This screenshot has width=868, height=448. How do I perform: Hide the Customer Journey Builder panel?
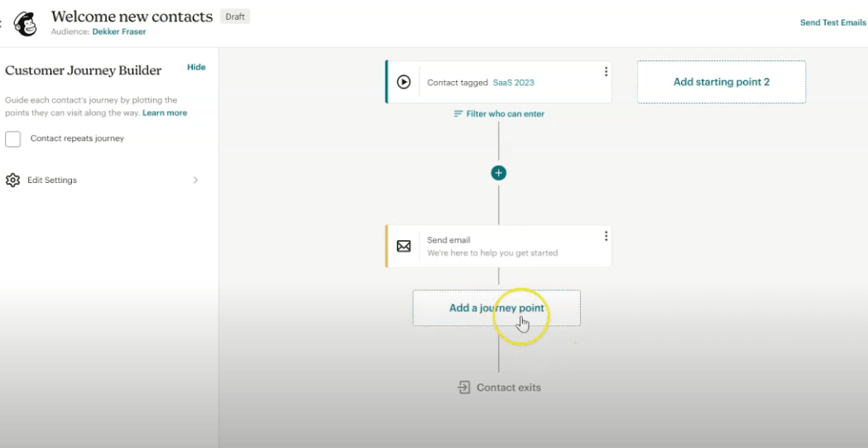196,67
